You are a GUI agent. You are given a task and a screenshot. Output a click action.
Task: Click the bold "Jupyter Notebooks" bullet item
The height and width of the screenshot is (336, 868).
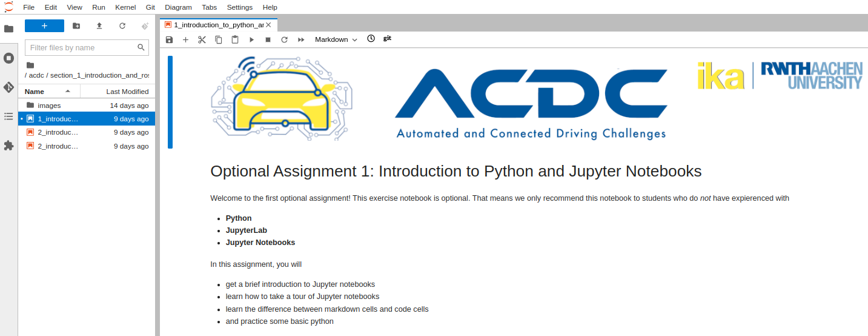[260, 243]
